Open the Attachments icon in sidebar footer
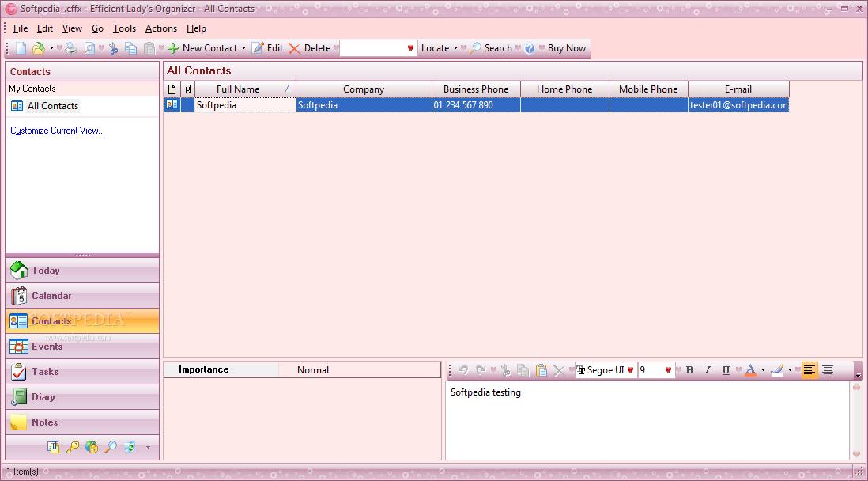The image size is (868, 481). coord(53,447)
